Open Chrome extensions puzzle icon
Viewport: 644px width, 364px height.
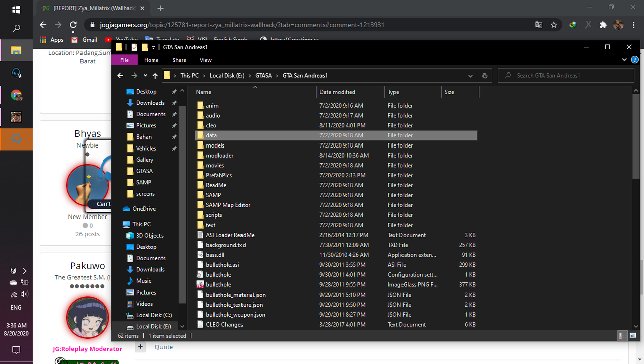pos(603,25)
